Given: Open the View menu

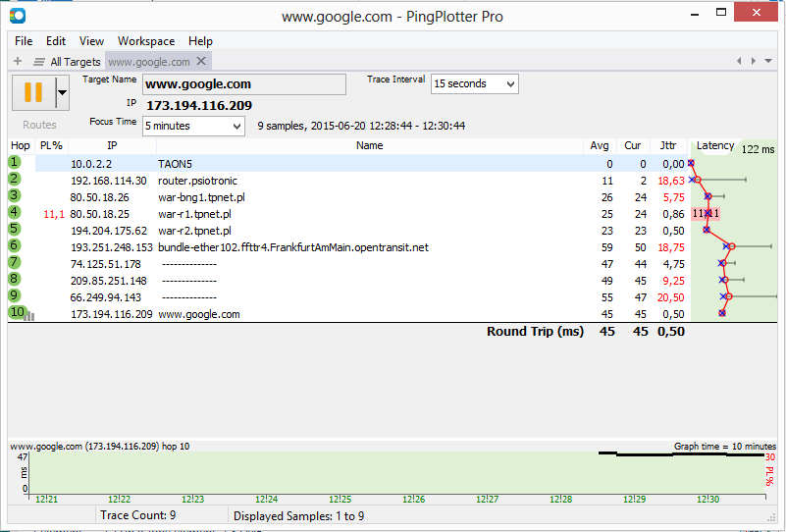Looking at the screenshot, I should point(91,41).
